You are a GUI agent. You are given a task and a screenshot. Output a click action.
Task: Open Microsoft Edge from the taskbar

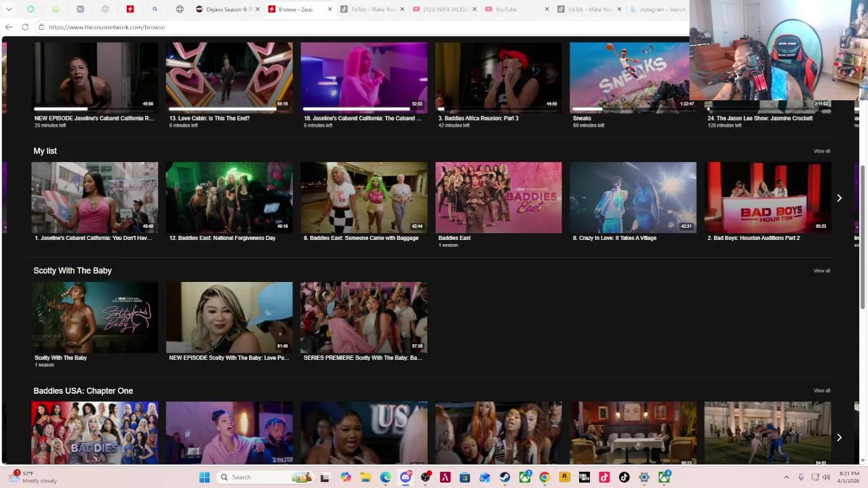(x=385, y=477)
